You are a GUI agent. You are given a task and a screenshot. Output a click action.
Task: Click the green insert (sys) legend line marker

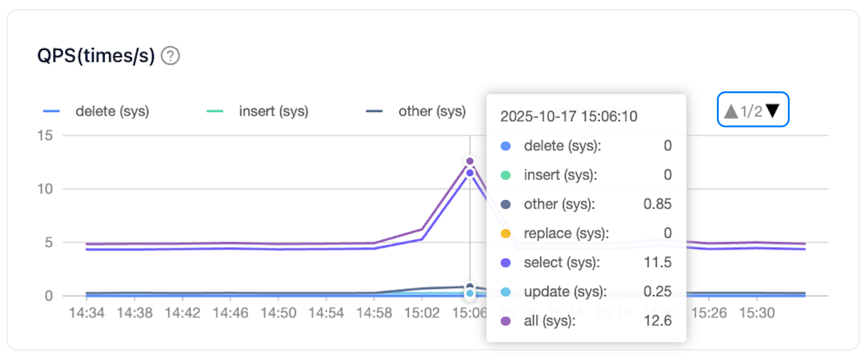pos(215,111)
